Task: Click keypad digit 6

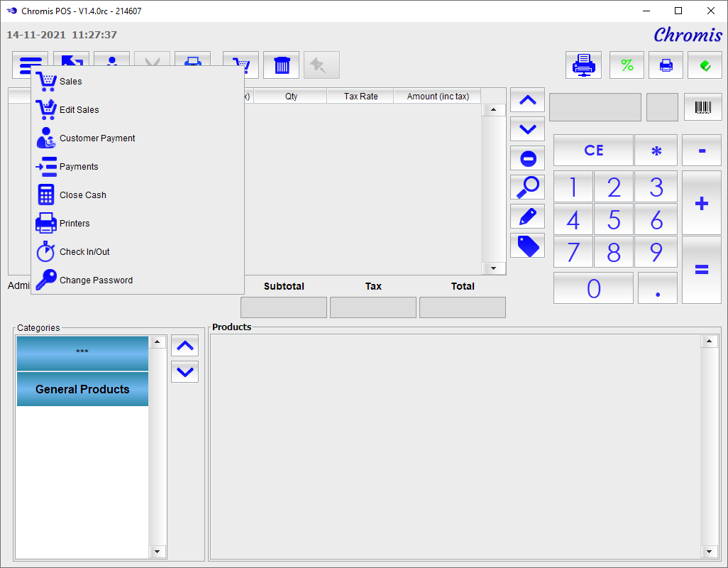Action: pos(656,219)
